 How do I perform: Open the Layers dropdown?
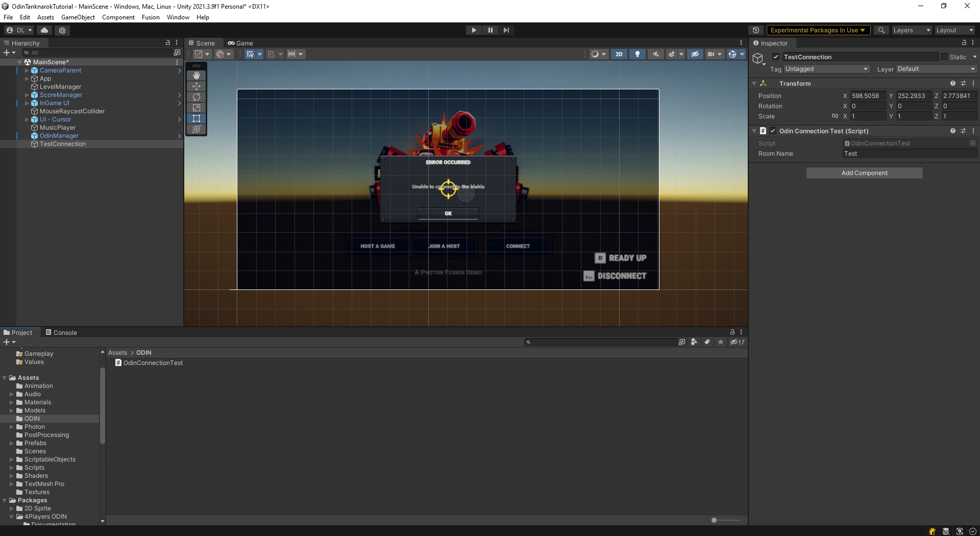912,30
